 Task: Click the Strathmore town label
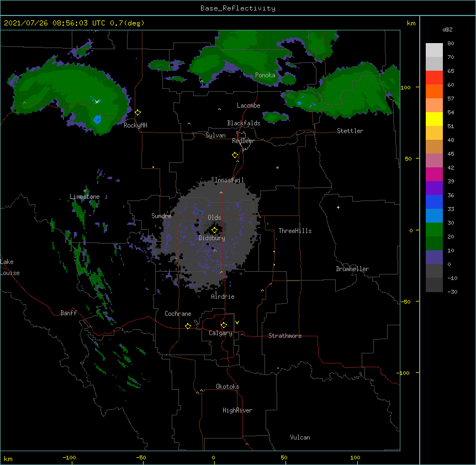pos(285,336)
